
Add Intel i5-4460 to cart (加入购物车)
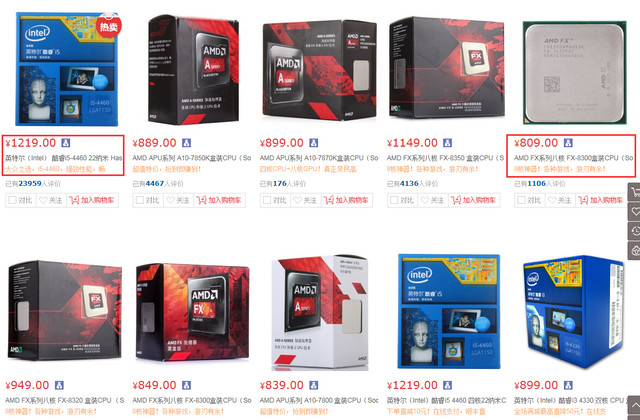point(93,200)
